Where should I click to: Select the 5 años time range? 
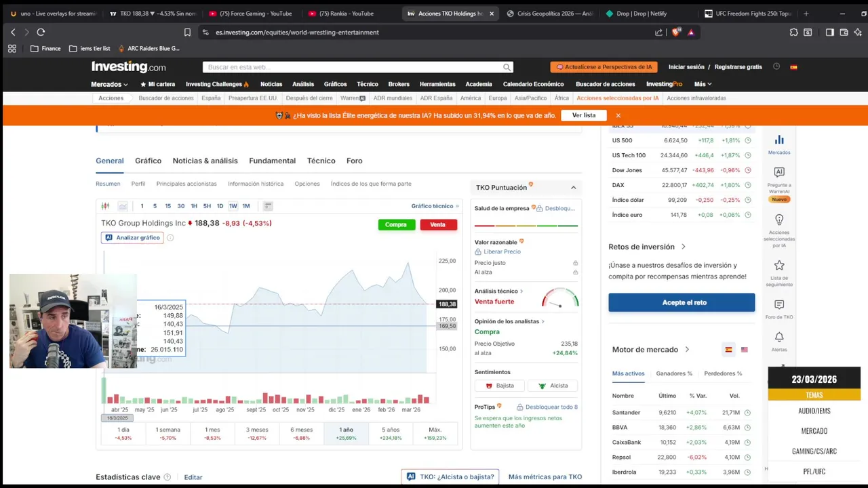[391, 433]
